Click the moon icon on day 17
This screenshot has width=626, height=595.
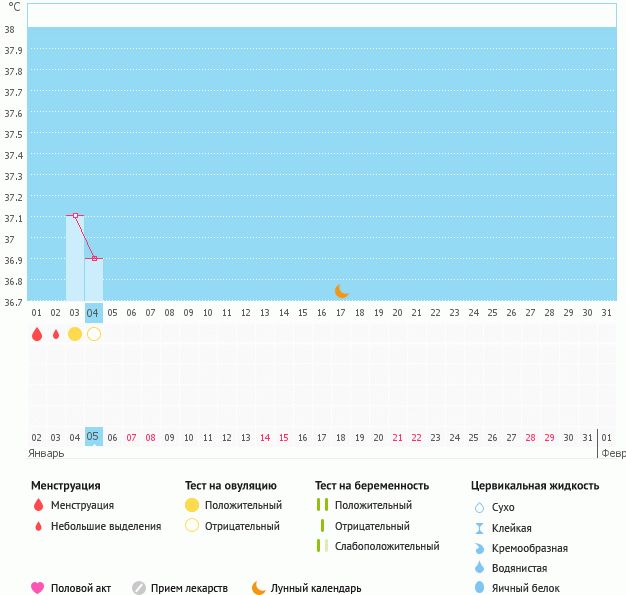[x=342, y=291]
